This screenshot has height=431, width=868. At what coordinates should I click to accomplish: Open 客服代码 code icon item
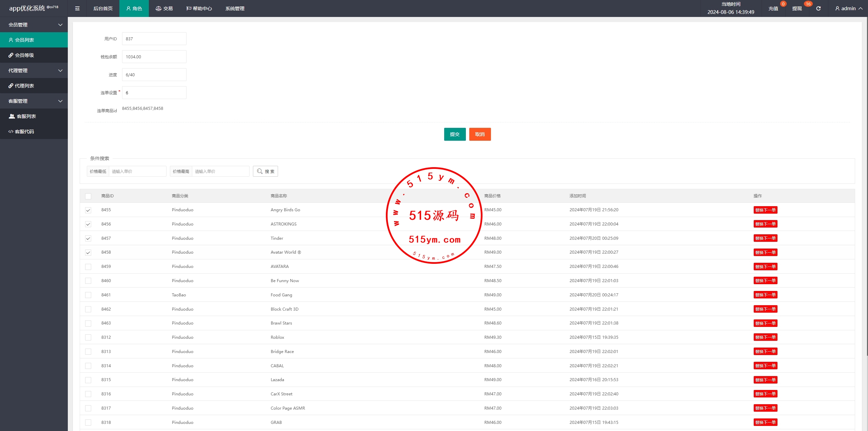pyautogui.click(x=24, y=132)
